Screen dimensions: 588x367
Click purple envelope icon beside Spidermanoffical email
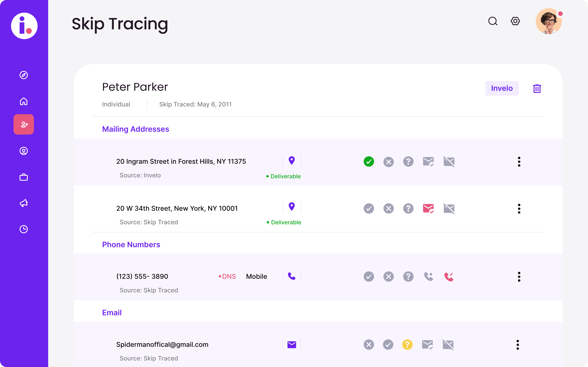292,344
